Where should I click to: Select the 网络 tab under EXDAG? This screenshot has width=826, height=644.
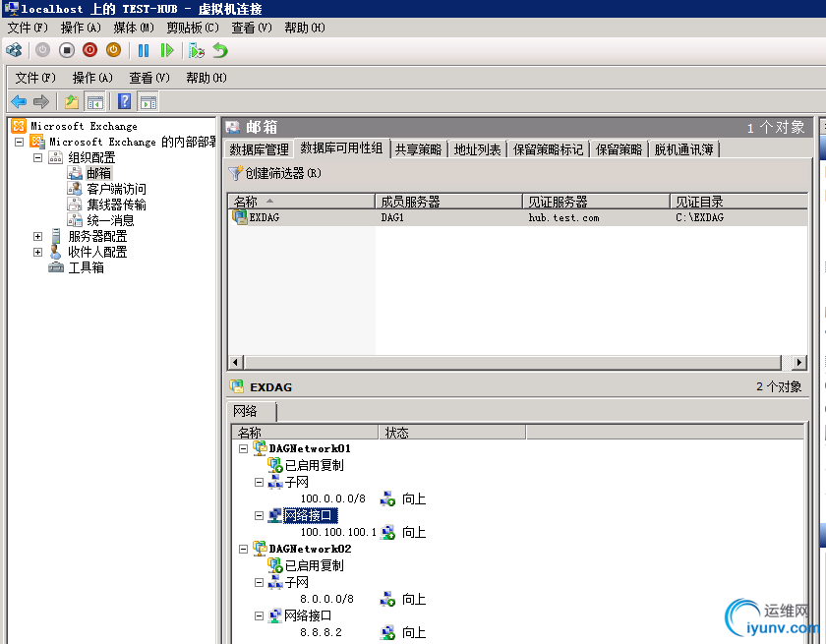coord(251,411)
